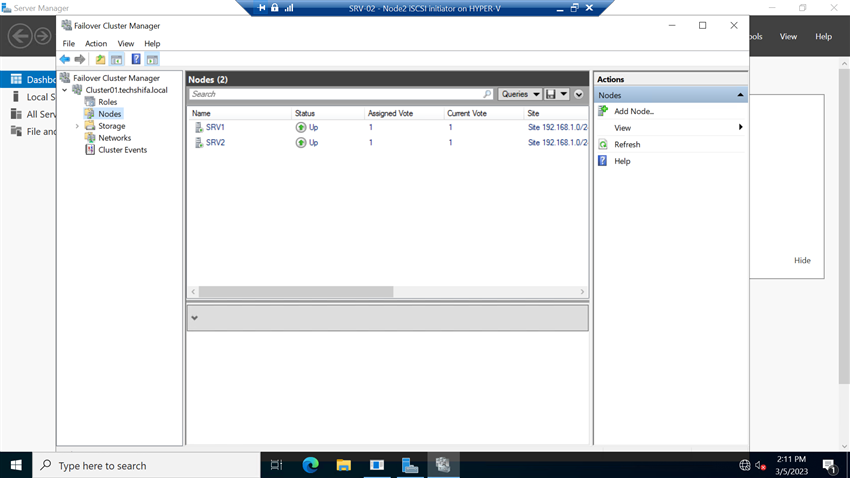Open the Networks tree item

click(x=114, y=138)
